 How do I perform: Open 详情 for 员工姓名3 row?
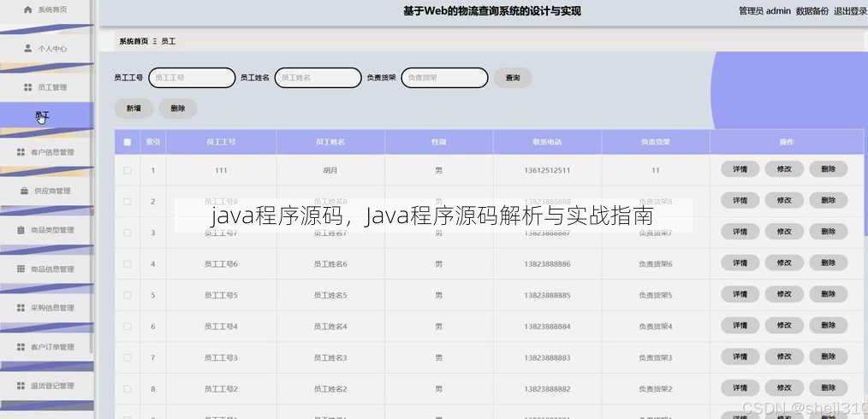click(740, 357)
